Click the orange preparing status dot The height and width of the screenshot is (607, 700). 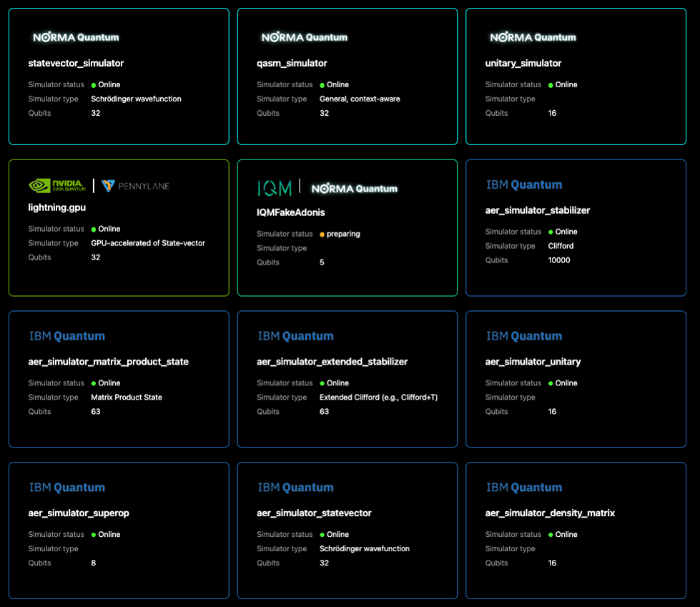tap(322, 234)
